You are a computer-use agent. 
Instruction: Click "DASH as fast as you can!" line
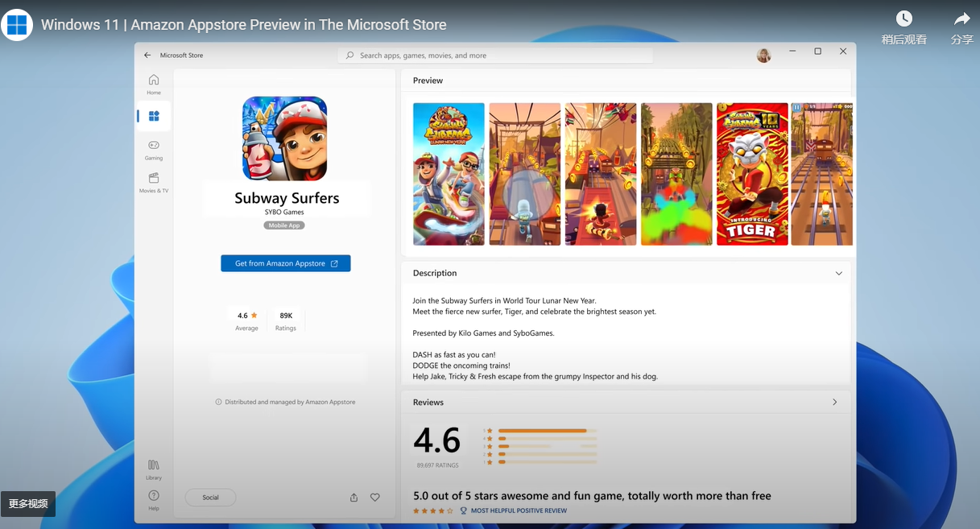coord(454,354)
